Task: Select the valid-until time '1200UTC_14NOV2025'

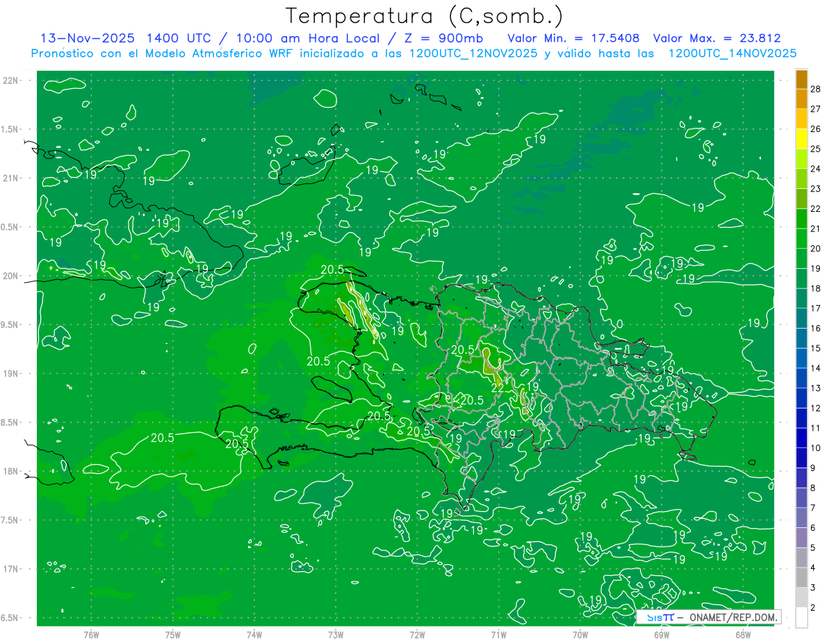Action: tap(732, 53)
